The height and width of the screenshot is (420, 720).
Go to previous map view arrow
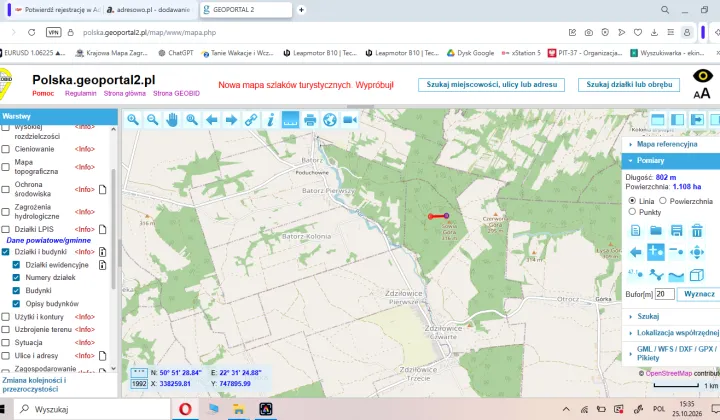pyautogui.click(x=211, y=120)
